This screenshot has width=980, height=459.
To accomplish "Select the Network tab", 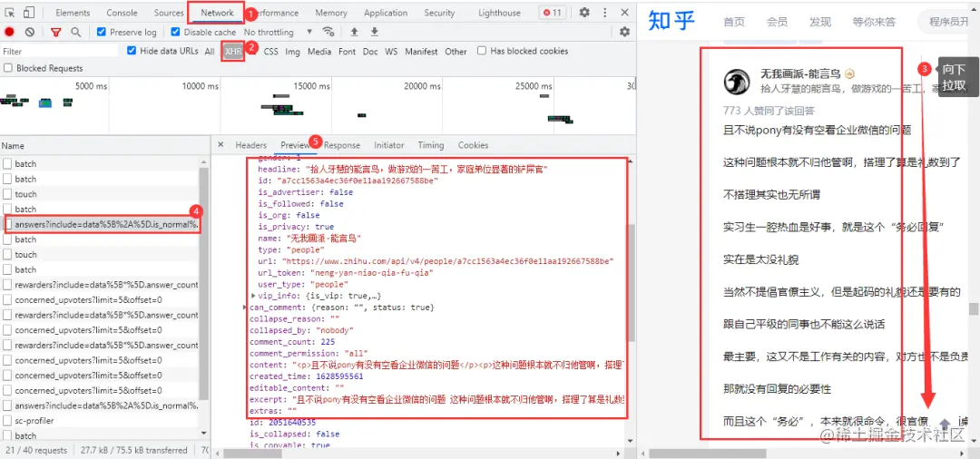I will click(217, 13).
